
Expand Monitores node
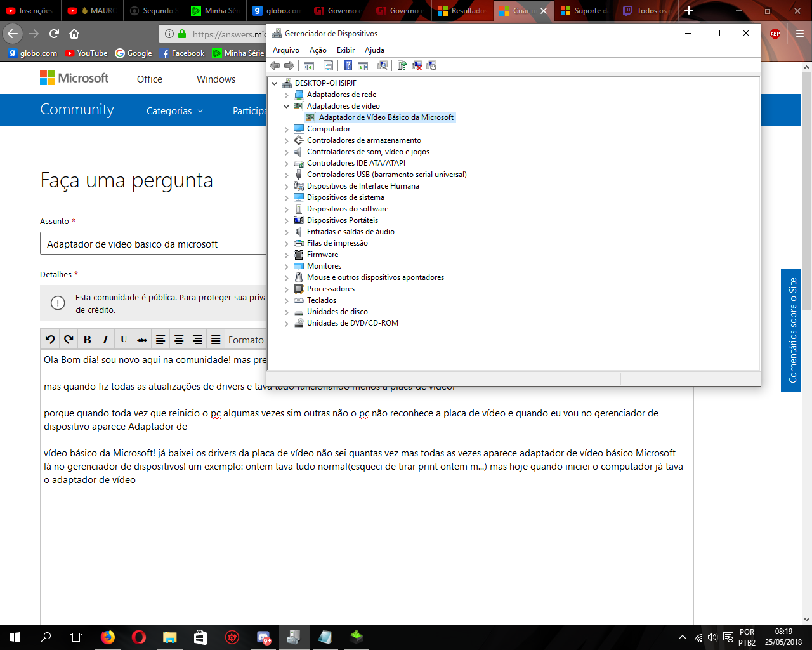click(286, 266)
